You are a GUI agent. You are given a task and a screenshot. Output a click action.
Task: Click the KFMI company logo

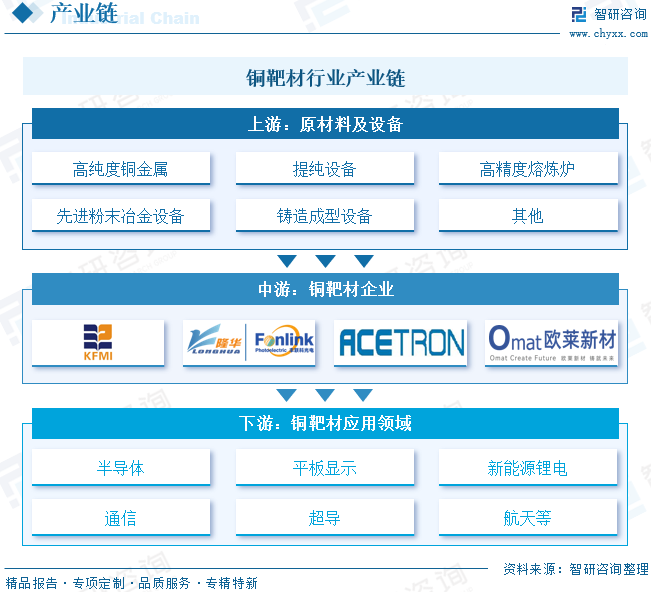98,342
